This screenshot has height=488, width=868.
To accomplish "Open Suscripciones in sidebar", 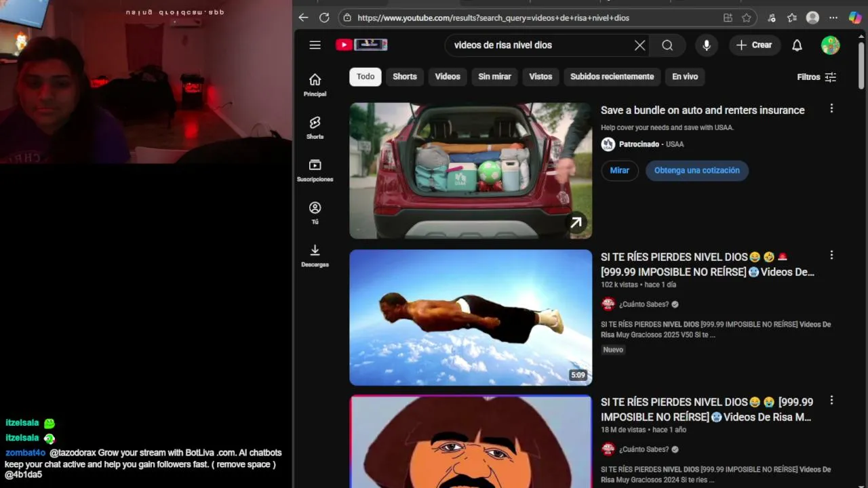I will (315, 170).
